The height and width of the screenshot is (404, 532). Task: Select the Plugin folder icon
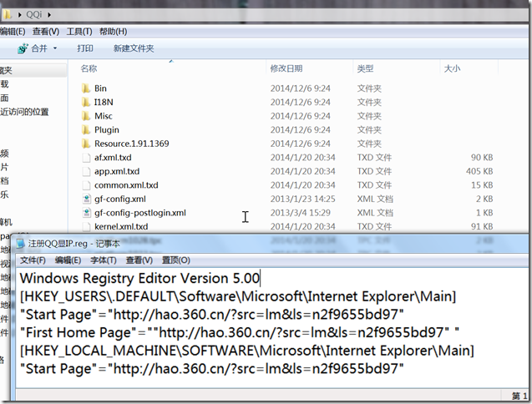coord(86,130)
